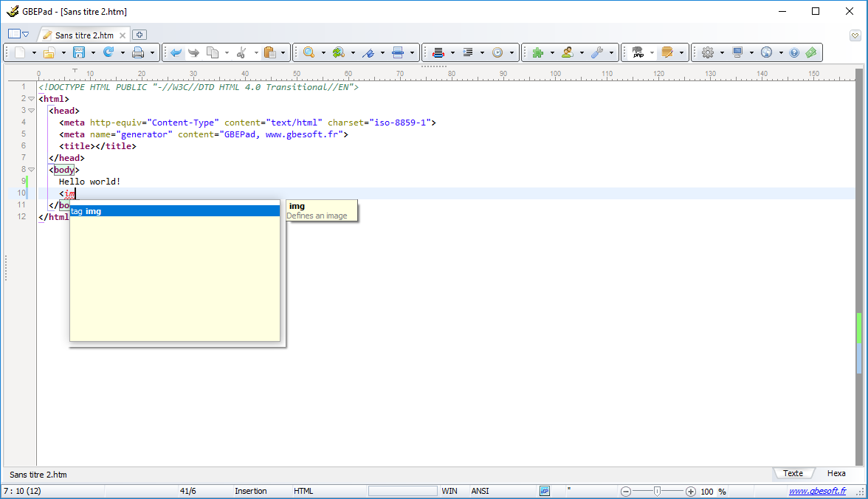Collapse the head tag fold on line 3

click(32, 110)
